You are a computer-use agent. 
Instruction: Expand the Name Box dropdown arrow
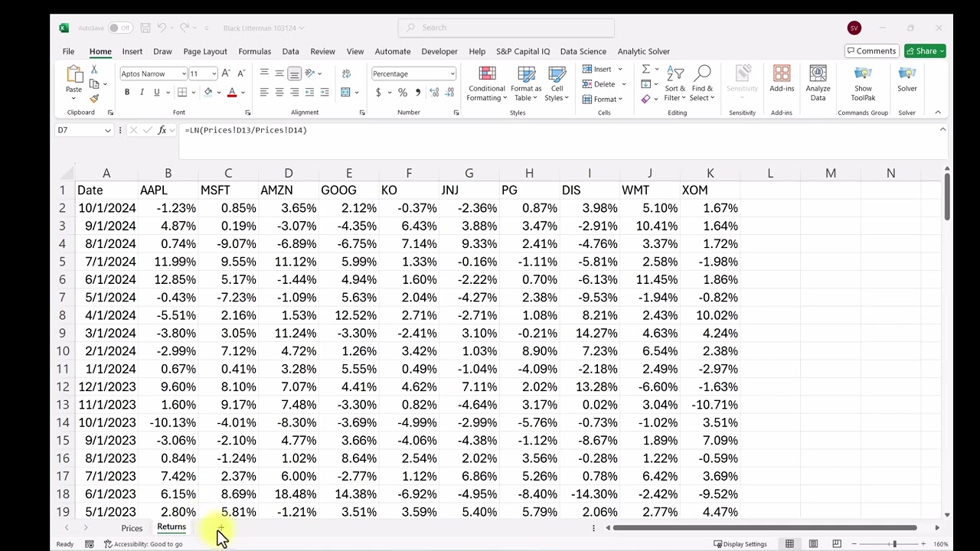pos(106,130)
